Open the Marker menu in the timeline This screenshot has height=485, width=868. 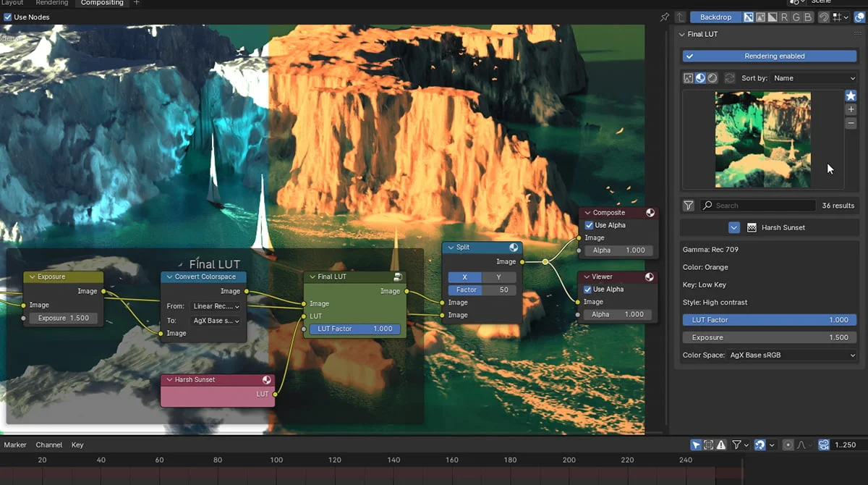click(14, 444)
